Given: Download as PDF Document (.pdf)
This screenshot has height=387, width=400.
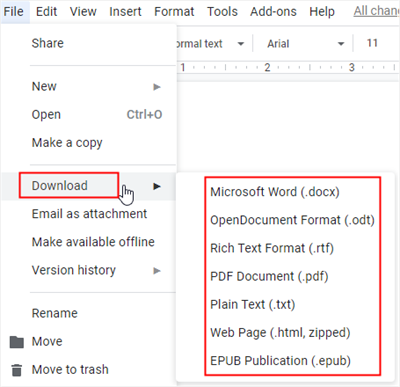Looking at the screenshot, I should click(269, 276).
